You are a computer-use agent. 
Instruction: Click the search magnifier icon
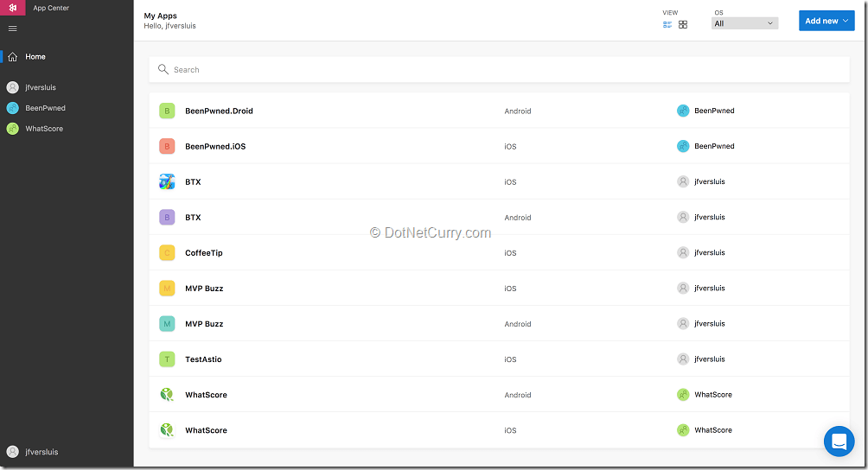[x=163, y=69]
